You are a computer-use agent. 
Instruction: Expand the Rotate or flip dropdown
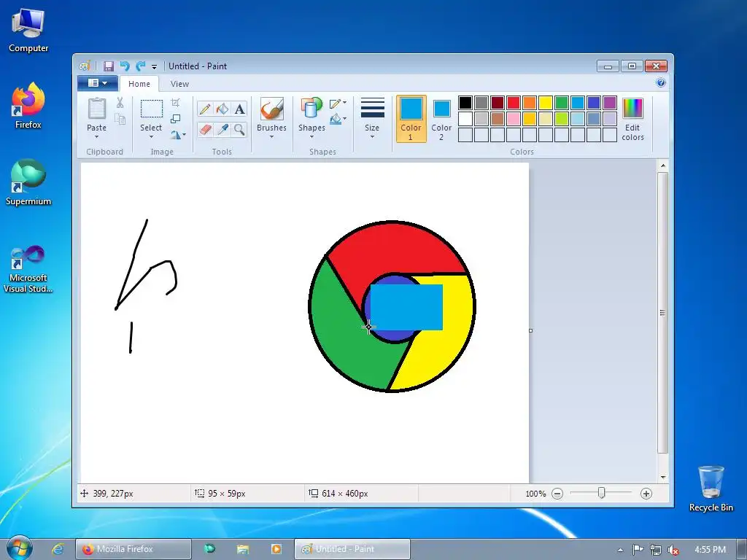click(178, 135)
